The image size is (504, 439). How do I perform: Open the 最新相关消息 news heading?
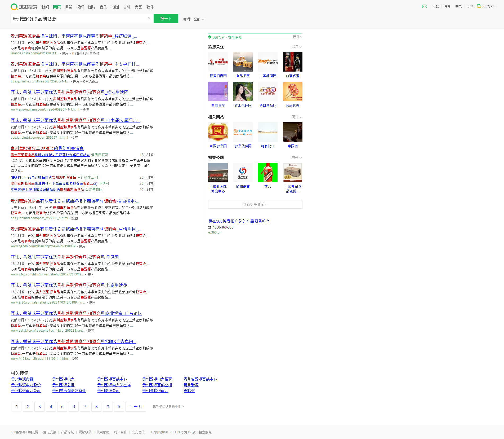pos(47,148)
